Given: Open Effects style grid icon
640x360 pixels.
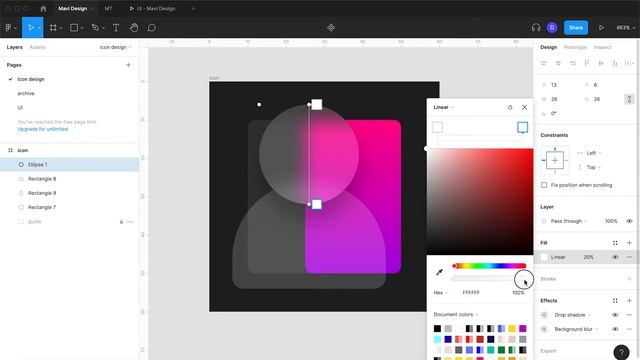Looking at the screenshot, I should click(615, 301).
